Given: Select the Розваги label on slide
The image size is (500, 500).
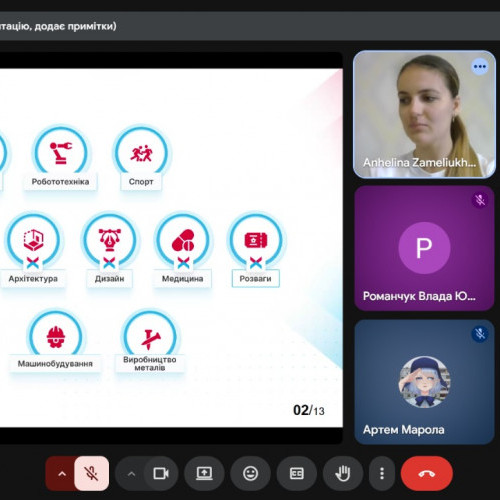Looking at the screenshot, I should [255, 279].
